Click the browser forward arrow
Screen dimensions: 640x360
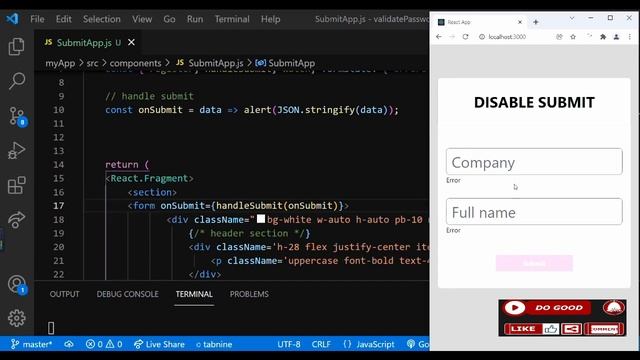click(452, 37)
